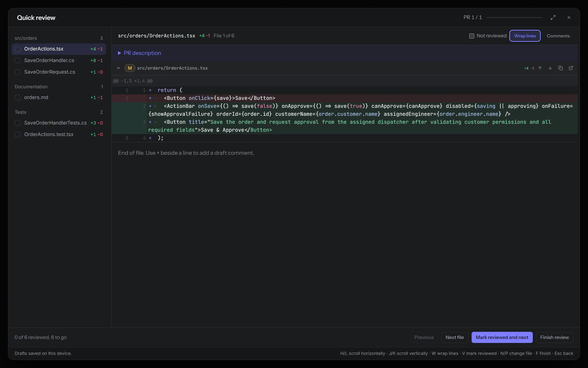
Task: Select SaveOrderHandler.cs in the file list
Action: 59,60
